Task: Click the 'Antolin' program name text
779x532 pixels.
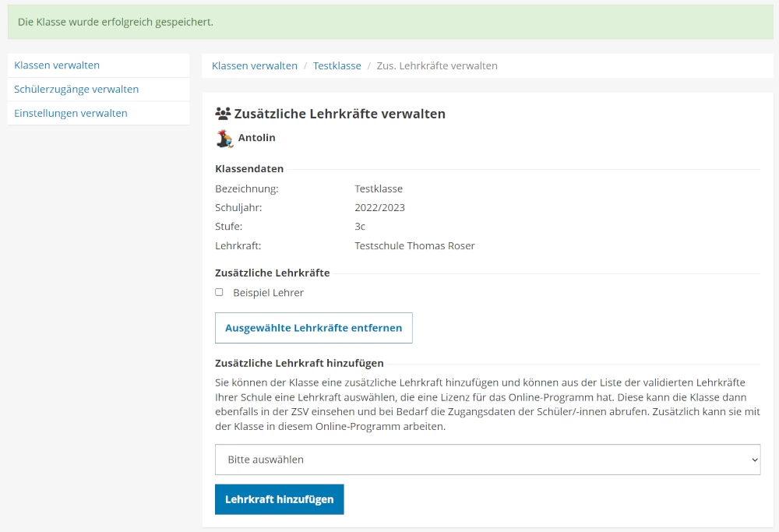Action: pos(256,138)
